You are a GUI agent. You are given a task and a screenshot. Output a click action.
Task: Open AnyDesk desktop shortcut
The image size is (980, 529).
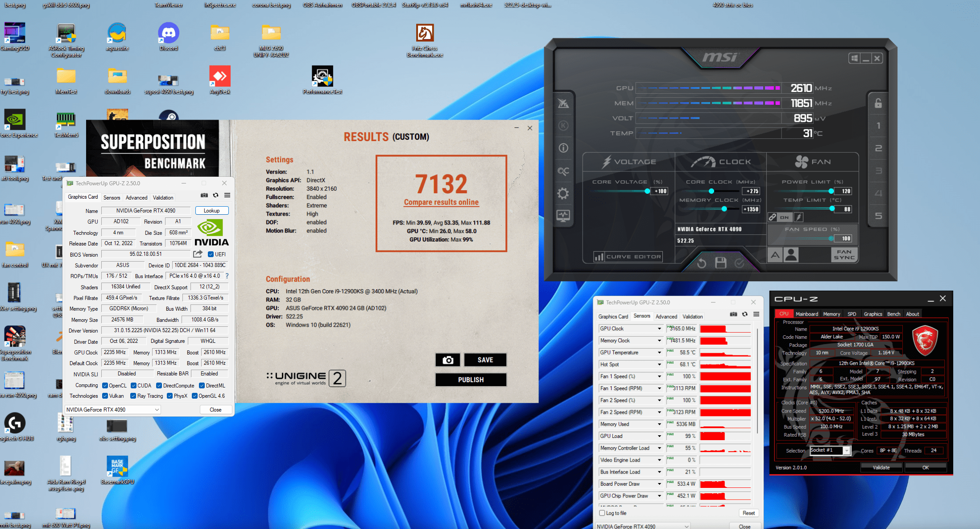(x=220, y=80)
